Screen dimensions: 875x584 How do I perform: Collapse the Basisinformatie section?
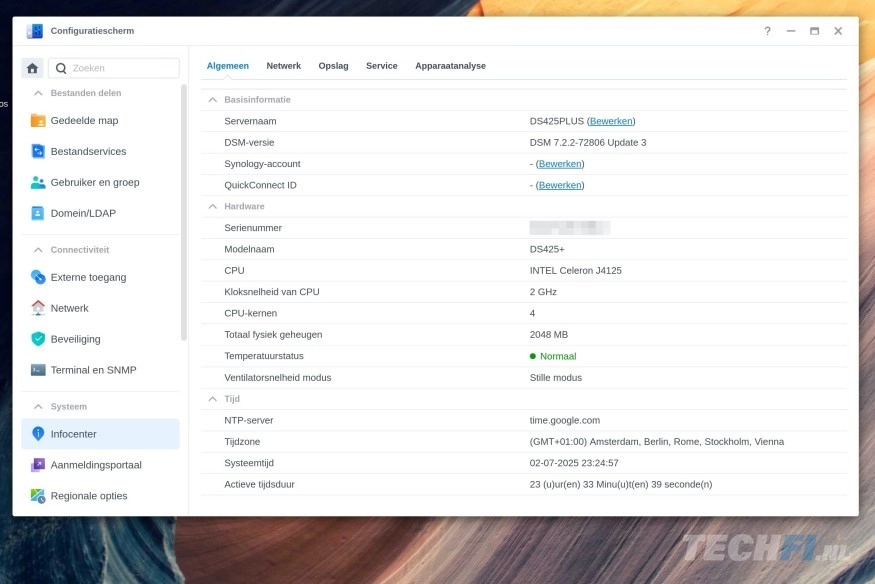[213, 100]
